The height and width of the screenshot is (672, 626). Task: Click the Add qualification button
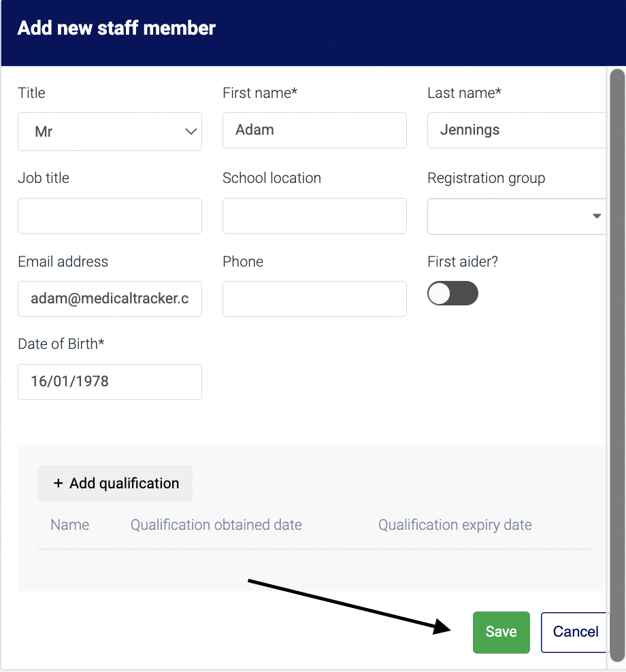[x=114, y=483]
